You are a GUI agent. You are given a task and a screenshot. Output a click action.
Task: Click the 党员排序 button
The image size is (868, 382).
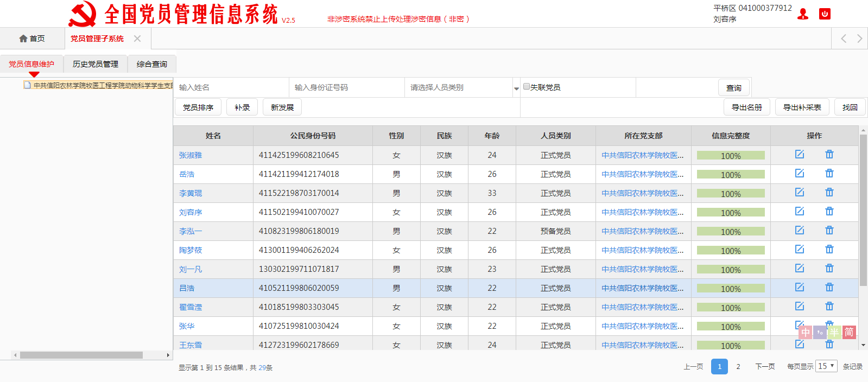click(x=198, y=107)
